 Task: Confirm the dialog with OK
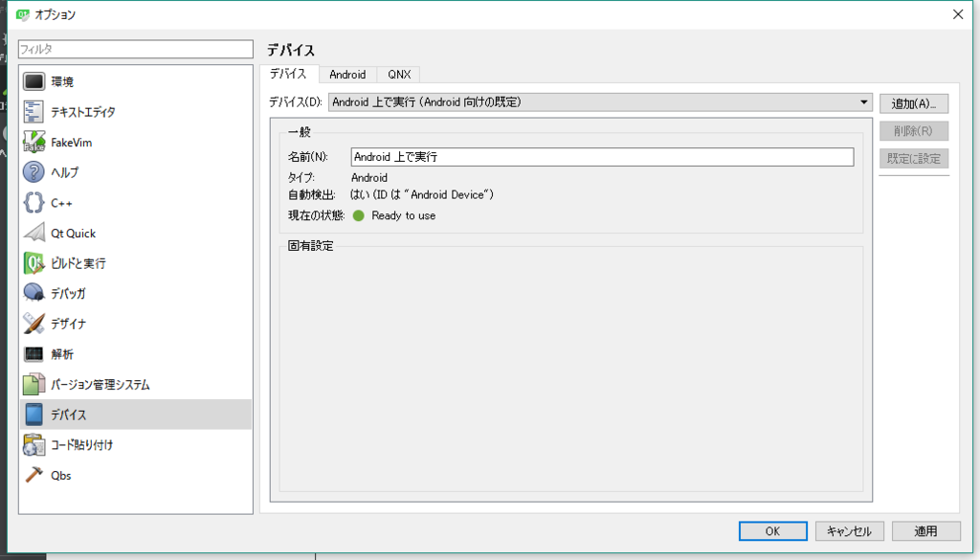pyautogui.click(x=772, y=531)
